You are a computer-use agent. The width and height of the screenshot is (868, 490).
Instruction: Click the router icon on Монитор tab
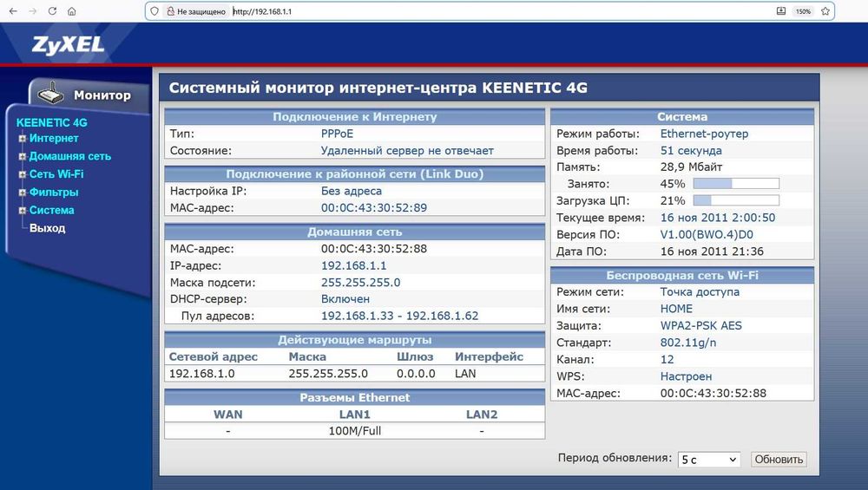click(51, 93)
